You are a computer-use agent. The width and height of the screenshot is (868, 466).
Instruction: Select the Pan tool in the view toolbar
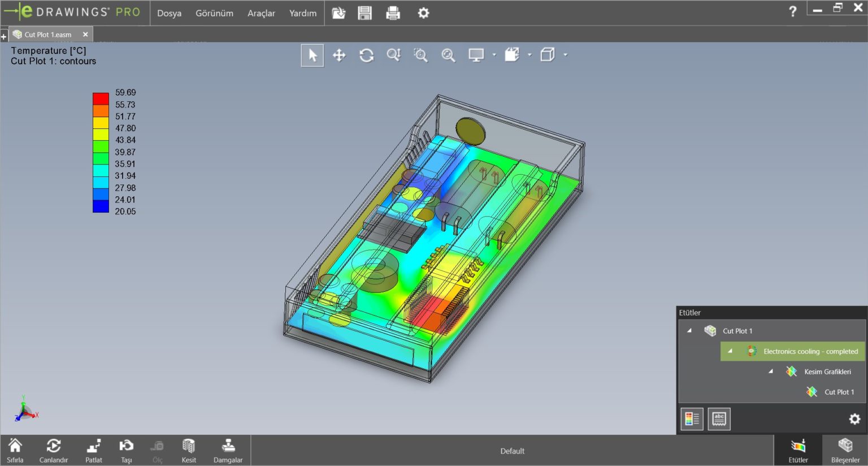point(339,54)
